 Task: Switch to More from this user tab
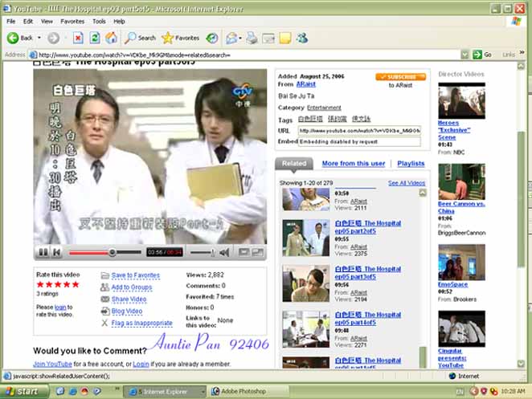[x=354, y=164]
